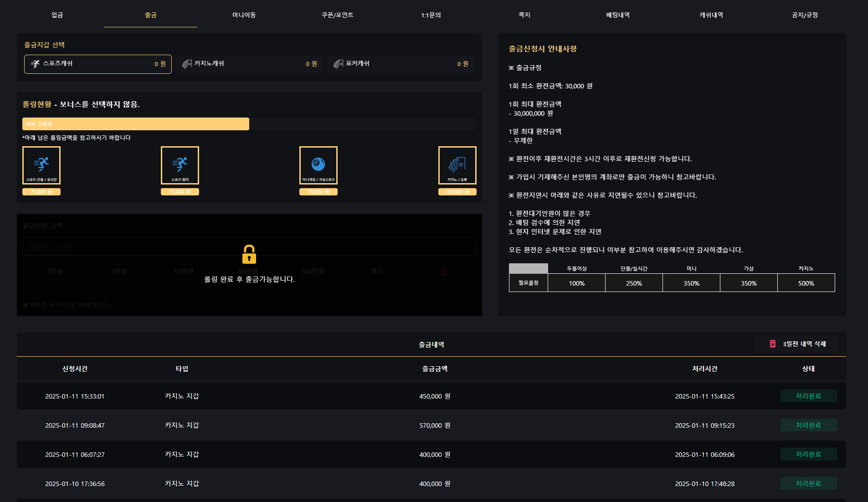Click the 미니게임 / 가상스포츠 ball icon
The image size is (868, 502).
click(x=318, y=165)
